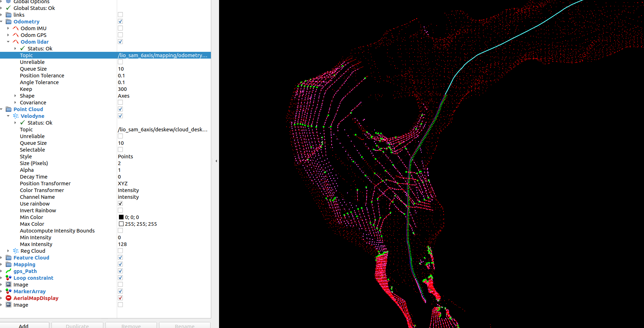Uncheck the AerialMapDisplay checkbox
Screen dimensions: 644x328
(120, 298)
